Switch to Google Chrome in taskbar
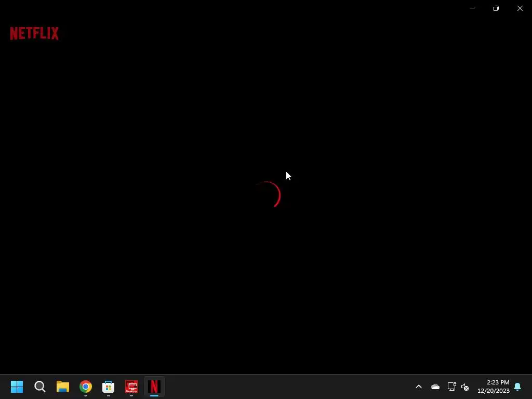532x399 pixels. click(x=86, y=387)
